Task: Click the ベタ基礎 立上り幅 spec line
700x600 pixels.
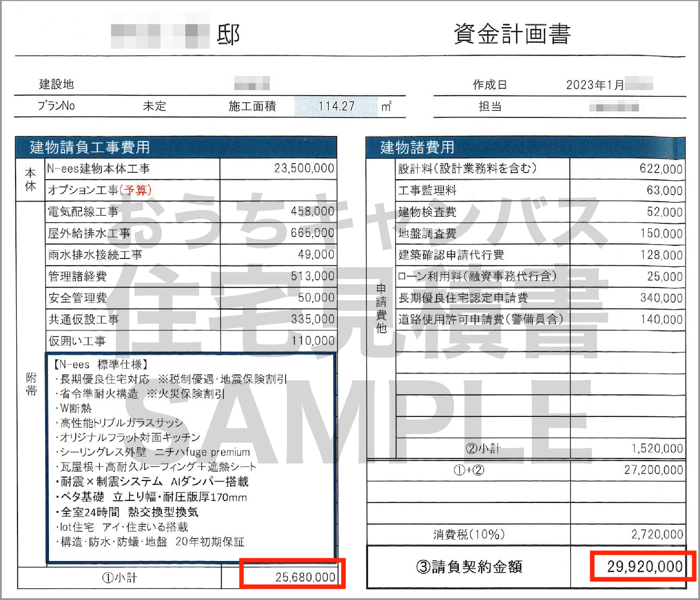Action: coord(151,497)
